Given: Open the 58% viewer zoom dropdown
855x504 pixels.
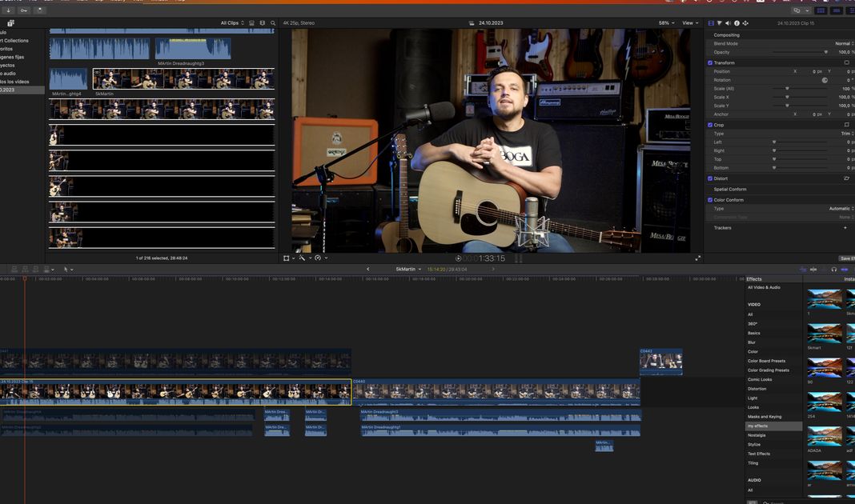Looking at the screenshot, I should [x=665, y=23].
